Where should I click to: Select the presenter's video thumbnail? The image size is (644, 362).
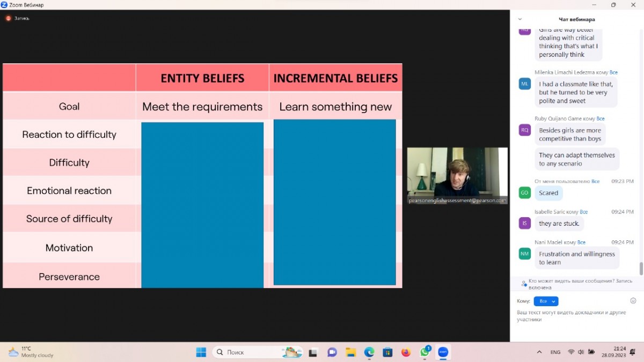[457, 173]
